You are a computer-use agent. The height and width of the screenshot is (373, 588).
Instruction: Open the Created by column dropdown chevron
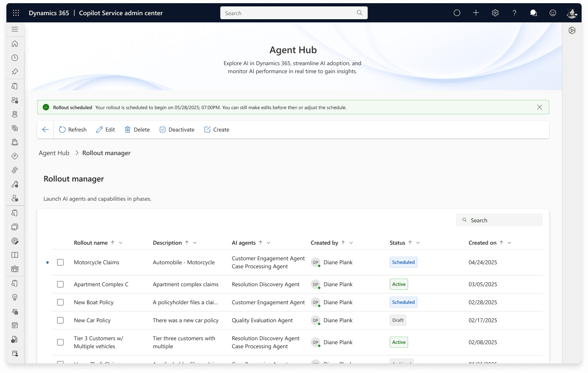coord(351,243)
